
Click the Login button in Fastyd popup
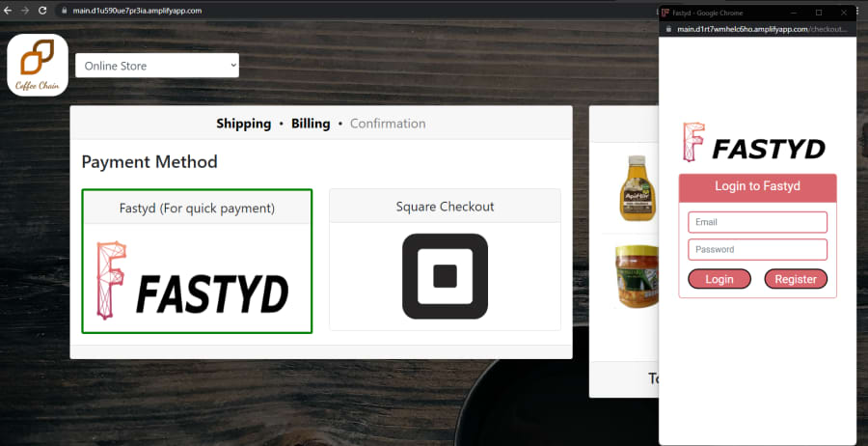pyautogui.click(x=719, y=279)
